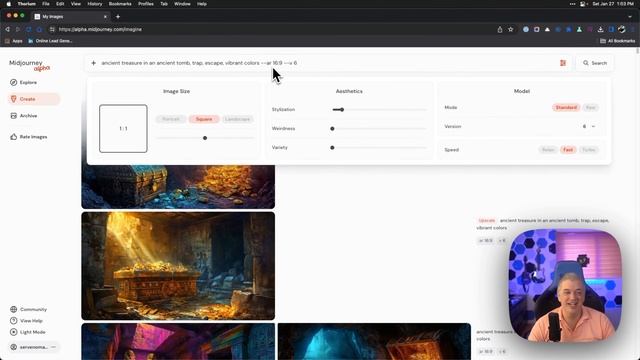Image resolution: width=640 pixels, height=360 pixels.
Task: Select Portrait image size
Action: pyautogui.click(x=171, y=119)
